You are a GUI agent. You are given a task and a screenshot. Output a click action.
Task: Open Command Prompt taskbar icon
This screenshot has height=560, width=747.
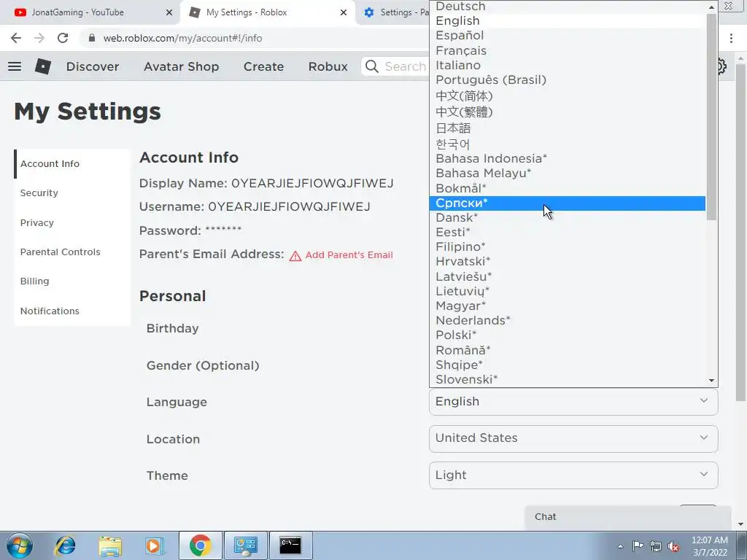[290, 545]
